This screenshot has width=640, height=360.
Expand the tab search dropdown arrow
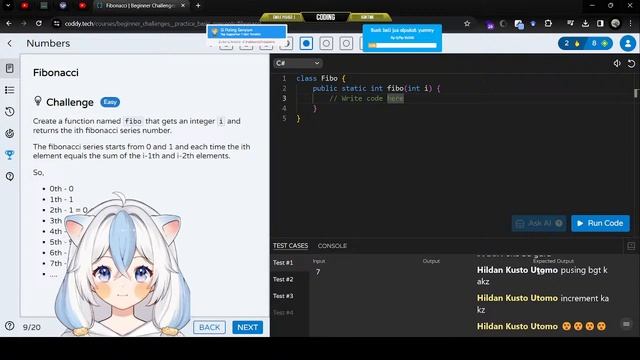(8, 6)
